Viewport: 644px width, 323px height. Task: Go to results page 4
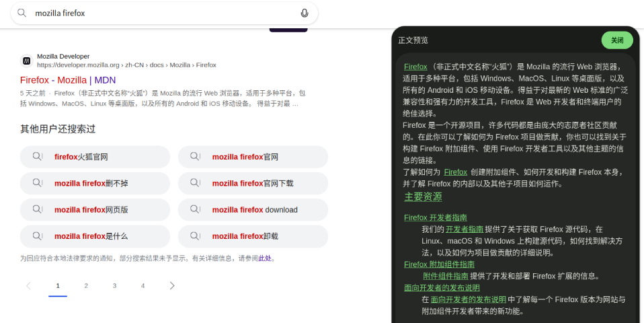click(x=143, y=285)
